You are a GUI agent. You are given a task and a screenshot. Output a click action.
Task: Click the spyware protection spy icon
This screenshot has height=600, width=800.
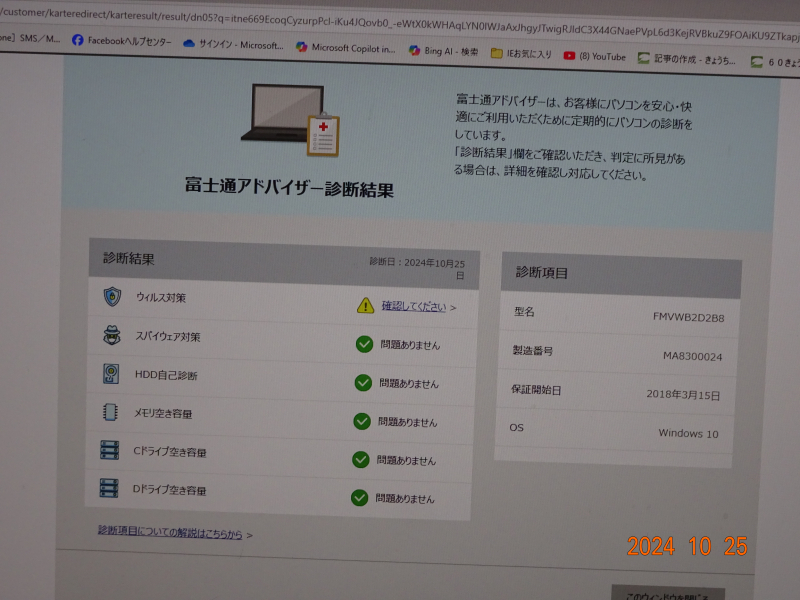coord(112,335)
